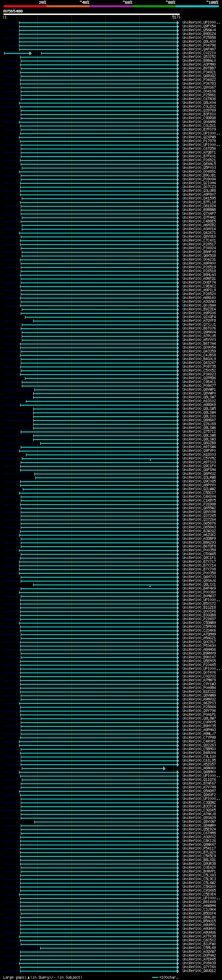Open UniRef100_Q757I2
Screen dimensions: 222x980
coord(199,432)
